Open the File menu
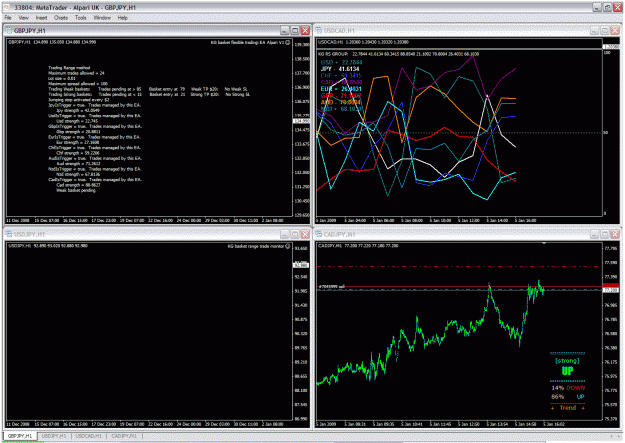This screenshot has width=625, height=443. 8,18
